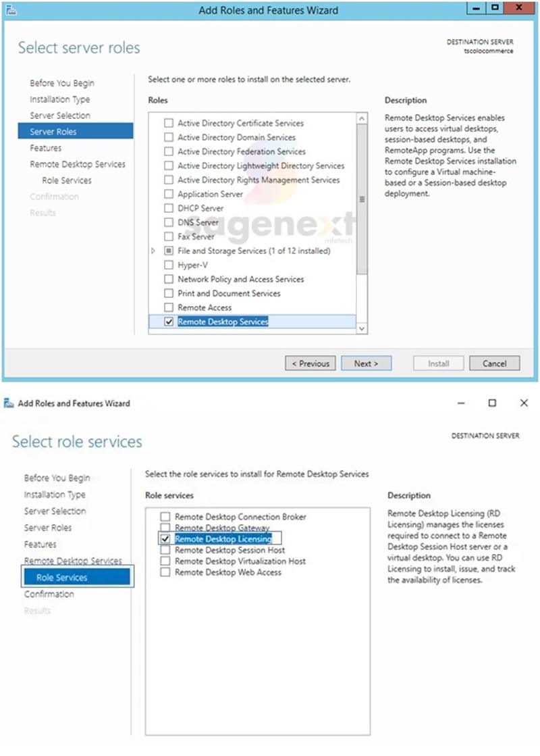The image size is (540, 756).
Task: Tick Active Directory Domain Services checkbox
Action: click(x=169, y=137)
